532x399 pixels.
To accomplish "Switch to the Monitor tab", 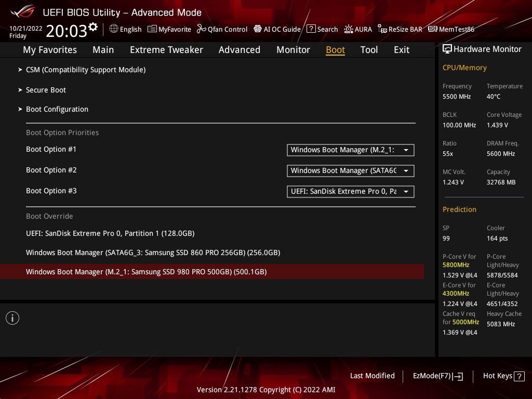I will [293, 50].
